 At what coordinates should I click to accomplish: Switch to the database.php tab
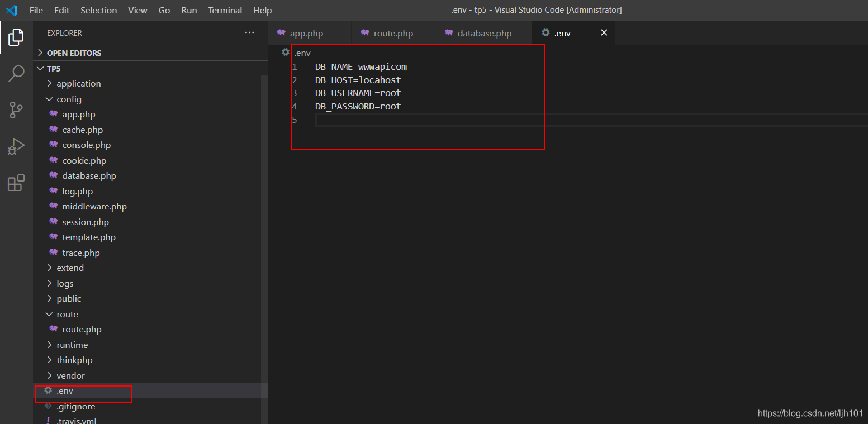[x=483, y=33]
